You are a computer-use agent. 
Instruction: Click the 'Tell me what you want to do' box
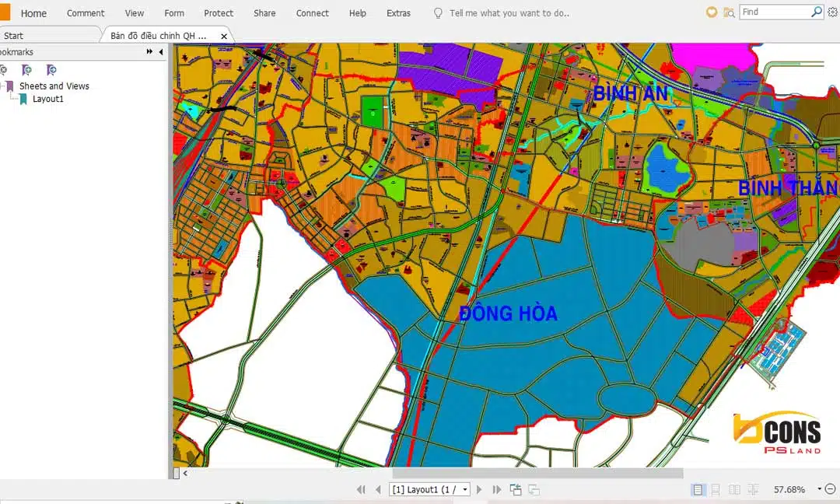[509, 13]
